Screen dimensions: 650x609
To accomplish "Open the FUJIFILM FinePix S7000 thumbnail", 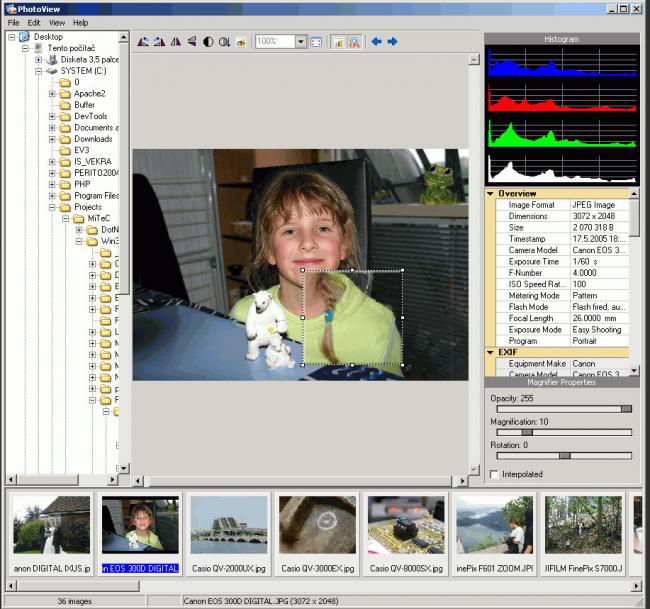I will coord(583,533).
